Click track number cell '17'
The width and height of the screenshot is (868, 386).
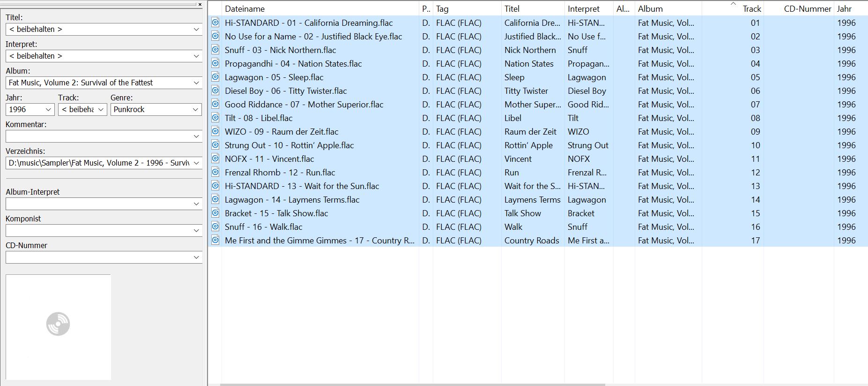[755, 240]
